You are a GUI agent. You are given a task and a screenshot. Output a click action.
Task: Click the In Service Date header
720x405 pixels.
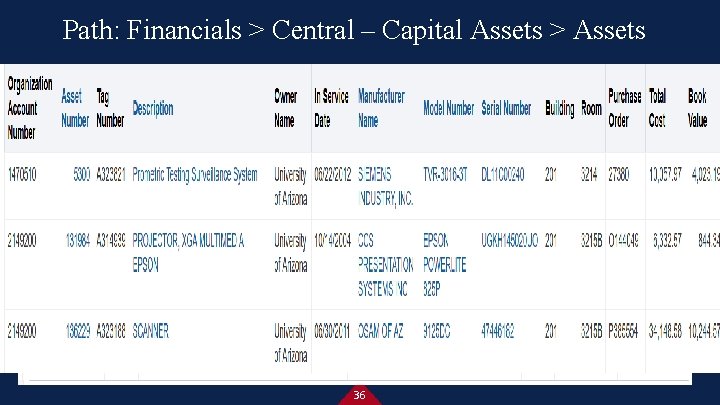331,108
